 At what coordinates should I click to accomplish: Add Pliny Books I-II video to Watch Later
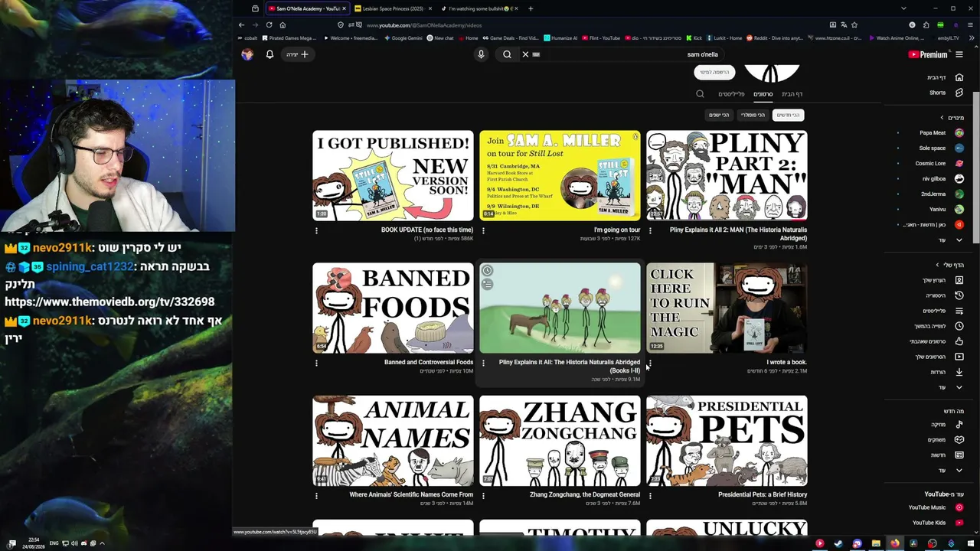pos(487,270)
